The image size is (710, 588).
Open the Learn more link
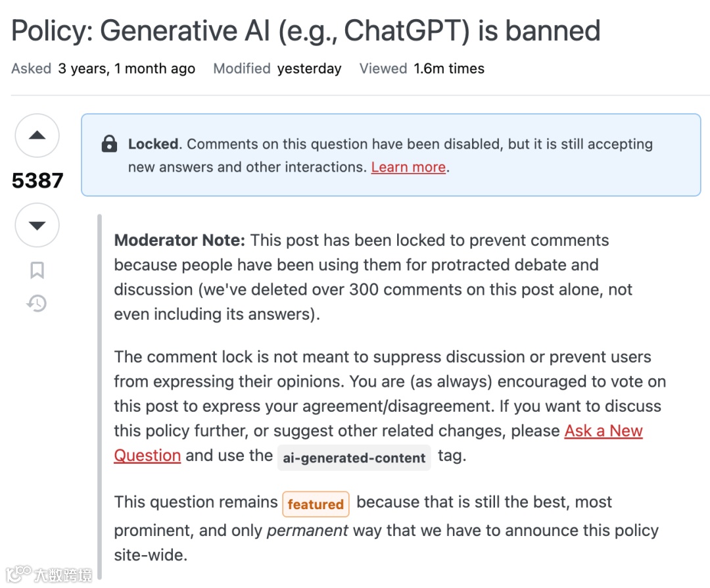coord(408,167)
